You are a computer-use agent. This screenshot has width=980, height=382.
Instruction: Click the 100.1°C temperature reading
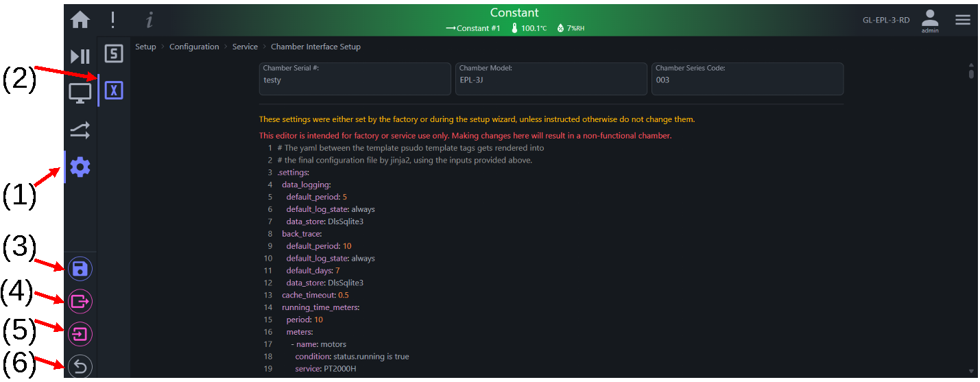[534, 28]
